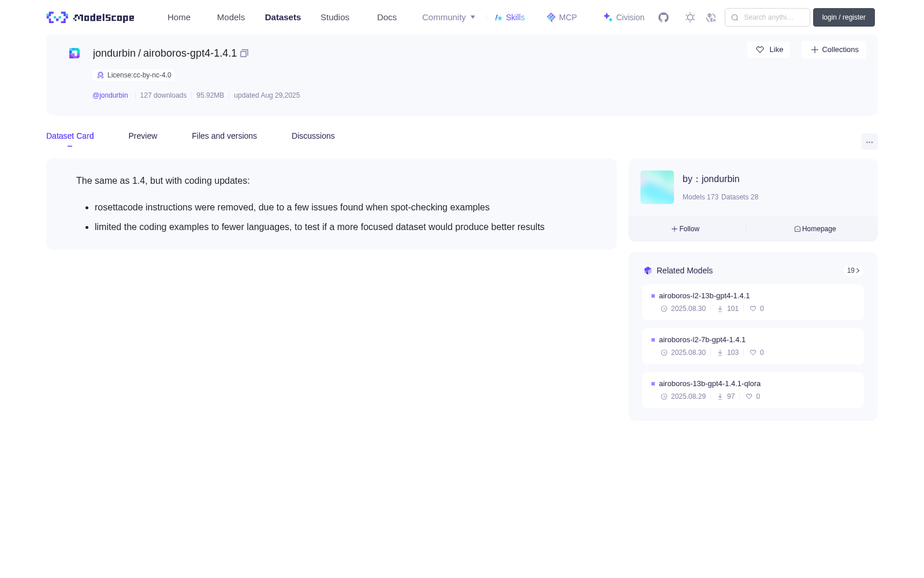
Task: Click download icon for airoboros-l2-7b model
Action: 720,353
